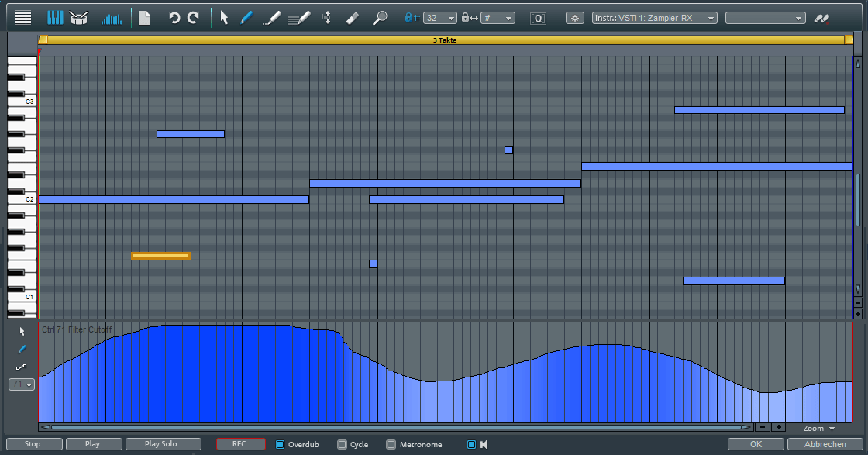Viewport: 868px width, 455px height.
Task: Toggle the Overdub checkbox
Action: 281,444
